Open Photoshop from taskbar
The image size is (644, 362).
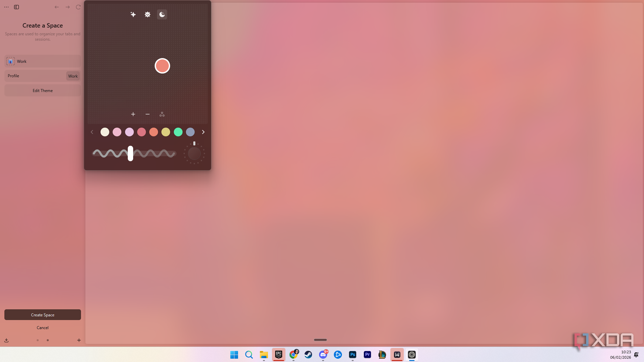[353, 355]
